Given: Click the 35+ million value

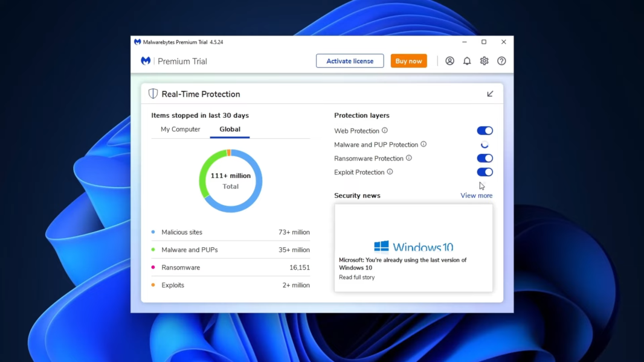Looking at the screenshot, I should pyautogui.click(x=294, y=250).
